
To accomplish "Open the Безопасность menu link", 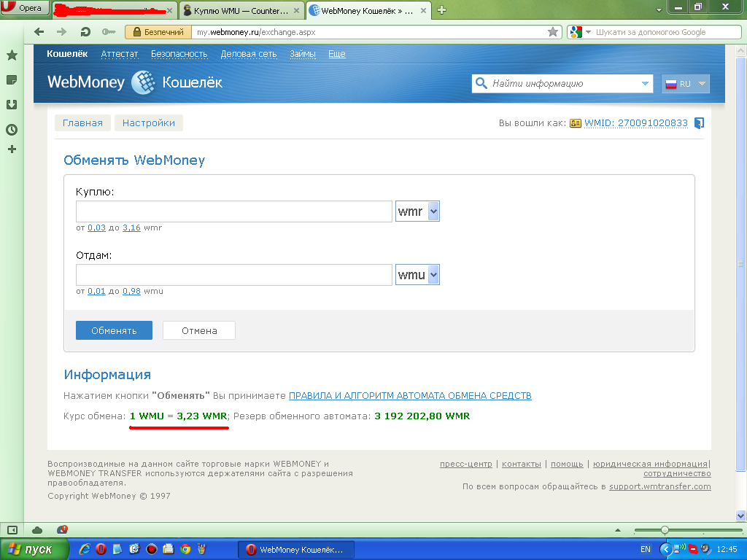I will tap(179, 54).
